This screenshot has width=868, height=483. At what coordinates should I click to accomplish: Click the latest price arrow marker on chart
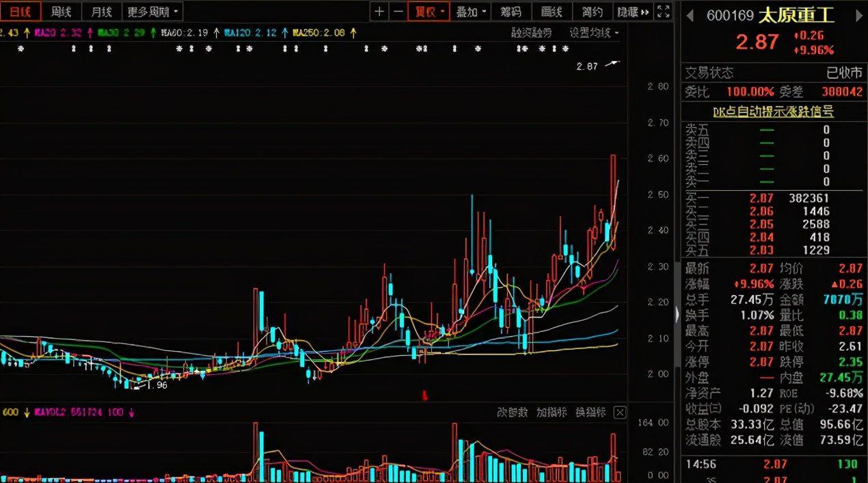[x=613, y=64]
